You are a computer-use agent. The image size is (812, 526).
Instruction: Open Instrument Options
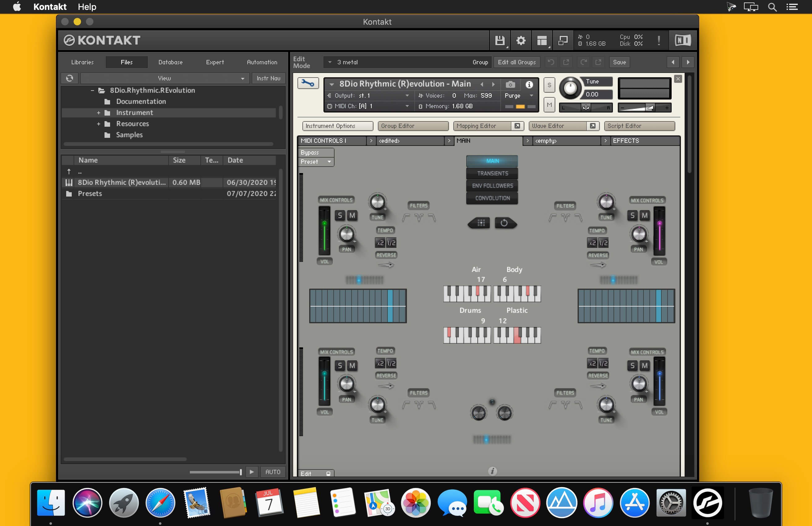(x=337, y=126)
